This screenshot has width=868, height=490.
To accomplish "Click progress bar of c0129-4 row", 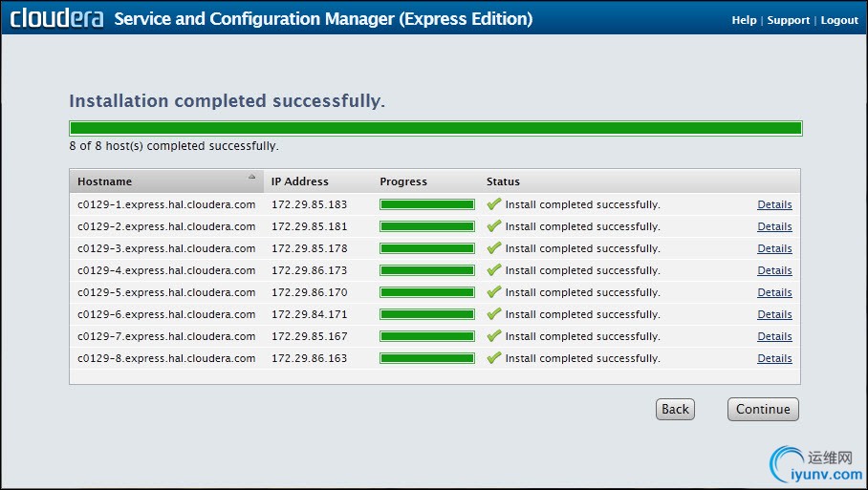I will pyautogui.click(x=426, y=270).
